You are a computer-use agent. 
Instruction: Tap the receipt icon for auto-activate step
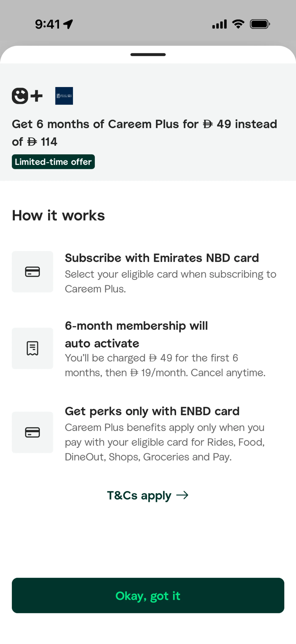[x=33, y=348]
